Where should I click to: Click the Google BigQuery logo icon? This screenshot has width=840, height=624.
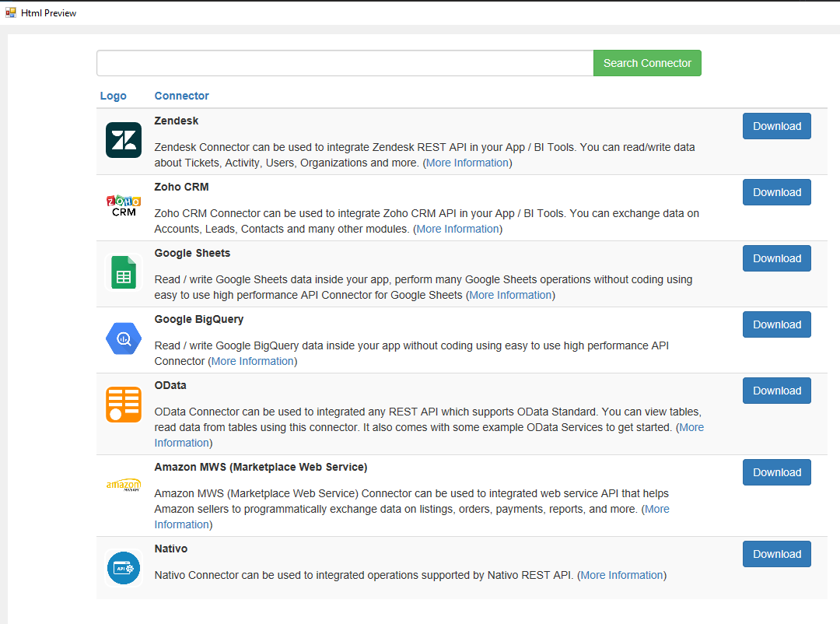[x=124, y=338]
